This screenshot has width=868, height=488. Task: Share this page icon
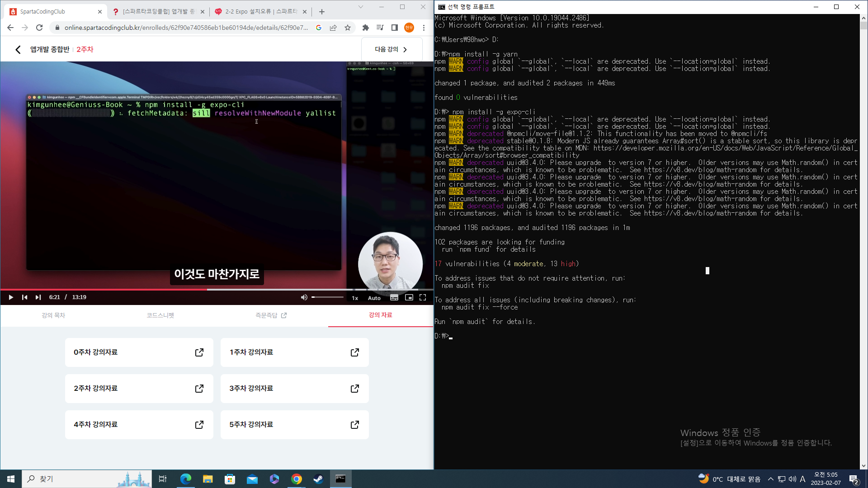point(333,28)
